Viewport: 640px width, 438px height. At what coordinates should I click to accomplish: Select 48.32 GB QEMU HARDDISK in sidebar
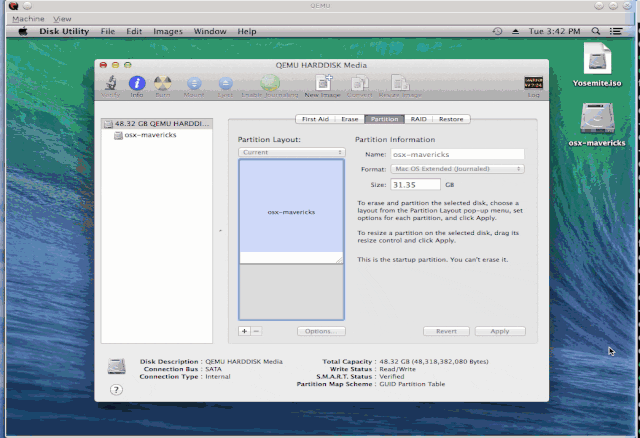click(157, 123)
